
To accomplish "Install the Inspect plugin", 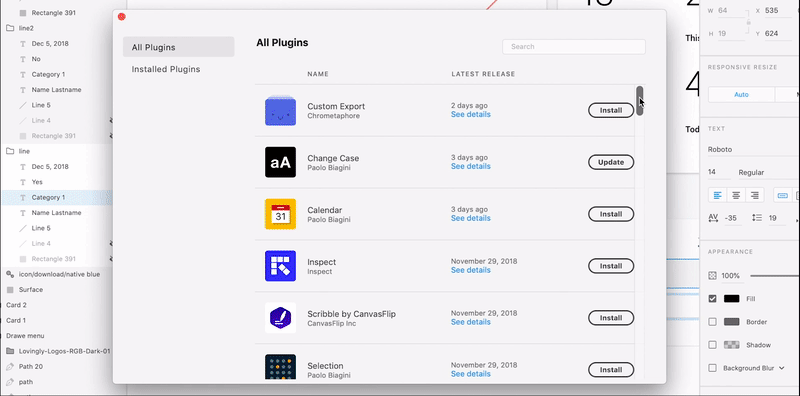I will (x=611, y=266).
